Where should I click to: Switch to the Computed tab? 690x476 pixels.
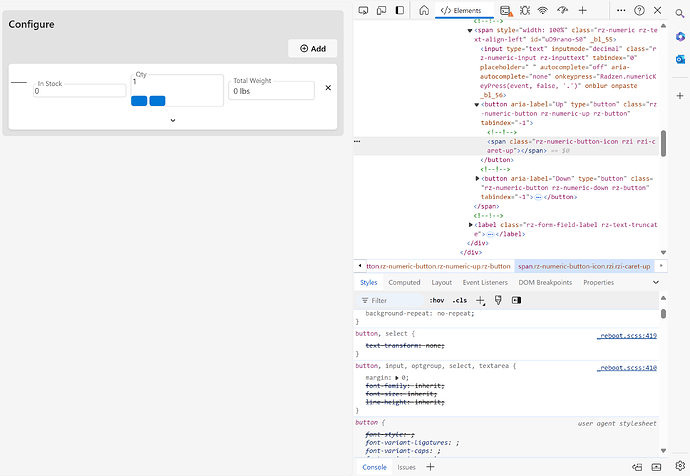pyautogui.click(x=404, y=282)
